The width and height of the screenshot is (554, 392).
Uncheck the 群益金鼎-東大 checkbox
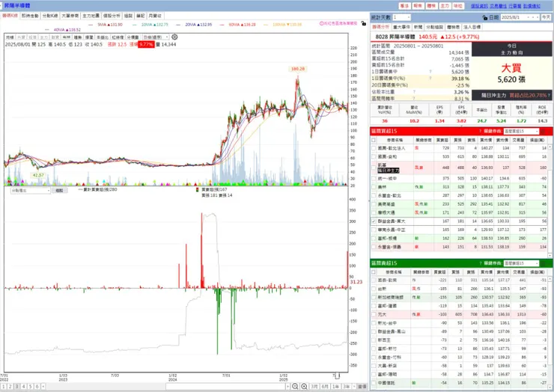[x=374, y=221]
